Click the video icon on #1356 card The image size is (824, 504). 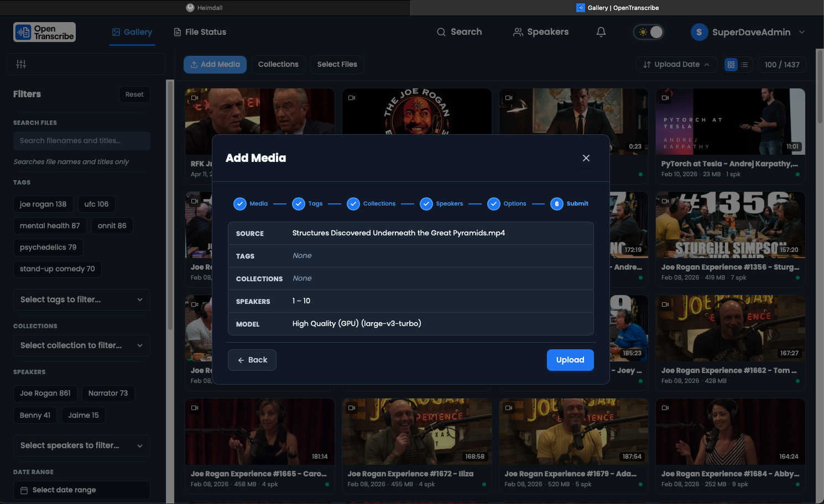tap(665, 201)
